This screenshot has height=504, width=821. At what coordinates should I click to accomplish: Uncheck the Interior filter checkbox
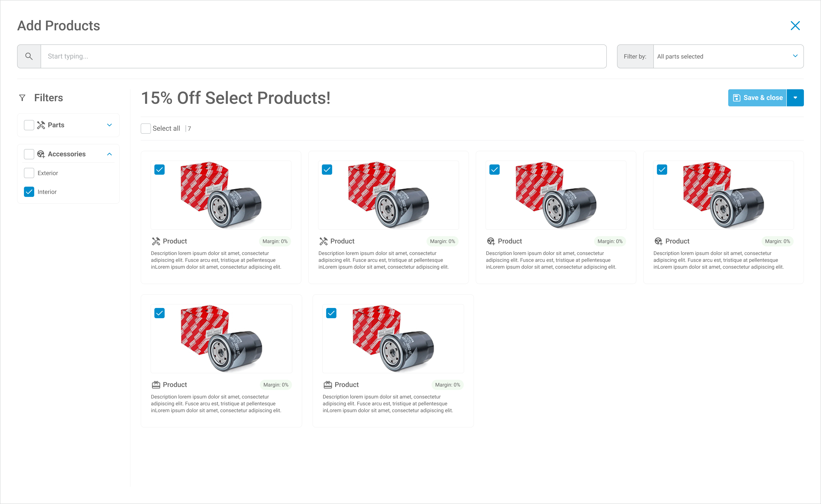click(x=29, y=192)
